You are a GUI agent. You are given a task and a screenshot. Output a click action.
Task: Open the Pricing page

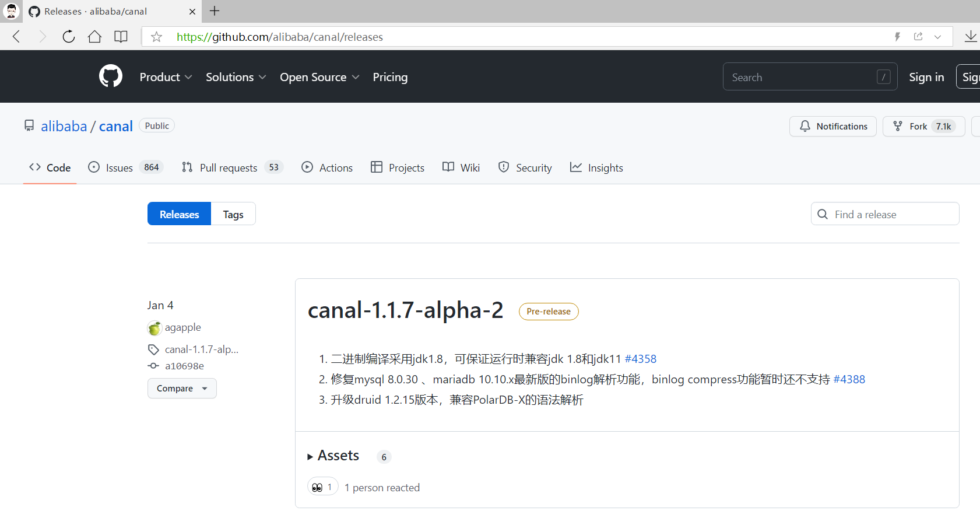click(x=390, y=77)
